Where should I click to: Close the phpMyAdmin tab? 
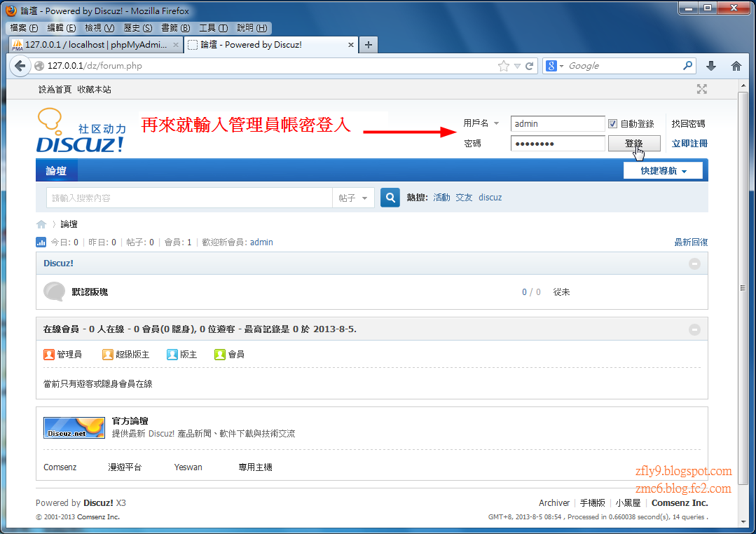pos(176,45)
